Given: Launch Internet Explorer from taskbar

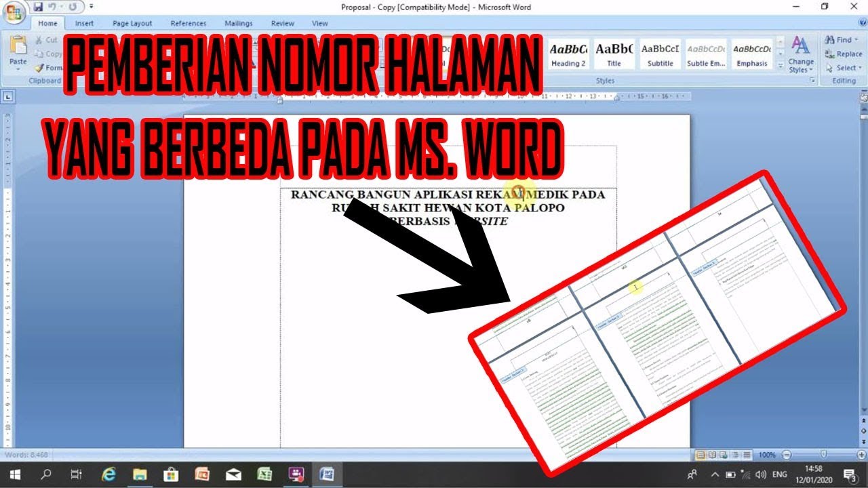Looking at the screenshot, I should (x=108, y=474).
